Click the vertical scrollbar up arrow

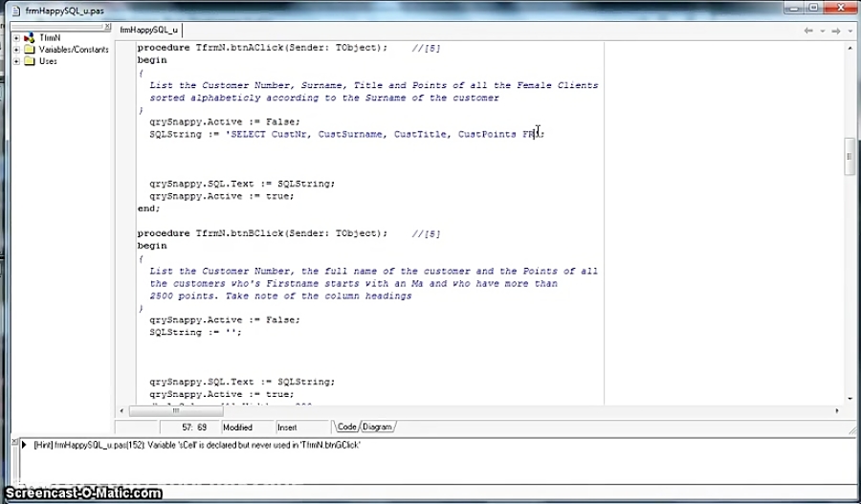(x=850, y=47)
